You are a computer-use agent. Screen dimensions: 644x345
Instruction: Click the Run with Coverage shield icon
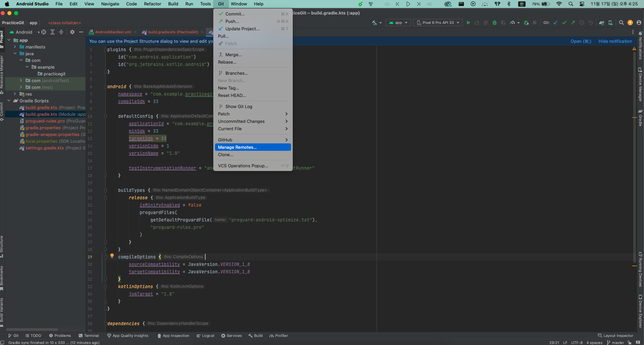point(503,23)
